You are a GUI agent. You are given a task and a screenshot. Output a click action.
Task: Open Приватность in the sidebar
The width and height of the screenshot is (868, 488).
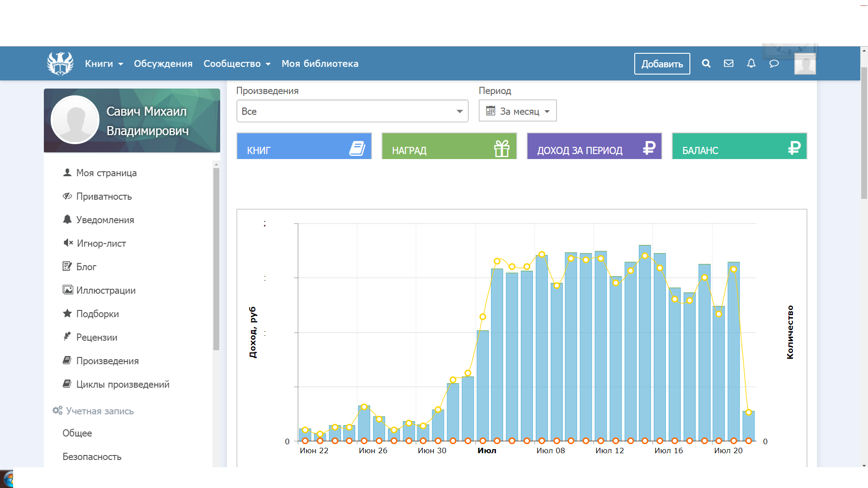[104, 197]
